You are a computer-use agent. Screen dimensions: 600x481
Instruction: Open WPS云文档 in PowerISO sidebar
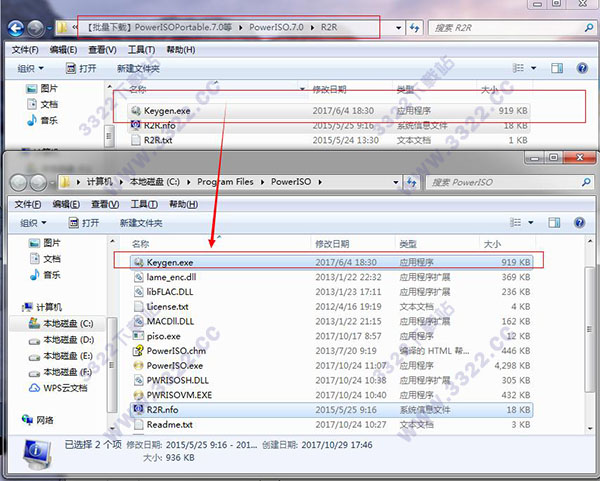click(x=58, y=388)
